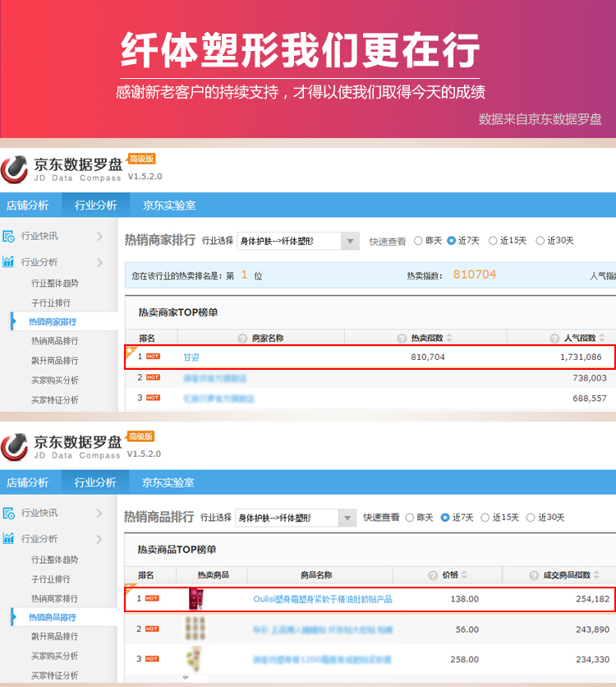The height and width of the screenshot is (687, 616).
Task: Click the thumbnail of the 56.00 product
Action: click(x=195, y=629)
